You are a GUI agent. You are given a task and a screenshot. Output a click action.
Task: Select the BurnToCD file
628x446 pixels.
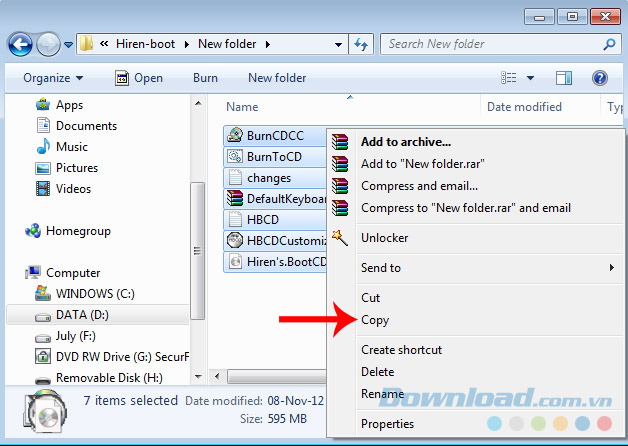(276, 157)
